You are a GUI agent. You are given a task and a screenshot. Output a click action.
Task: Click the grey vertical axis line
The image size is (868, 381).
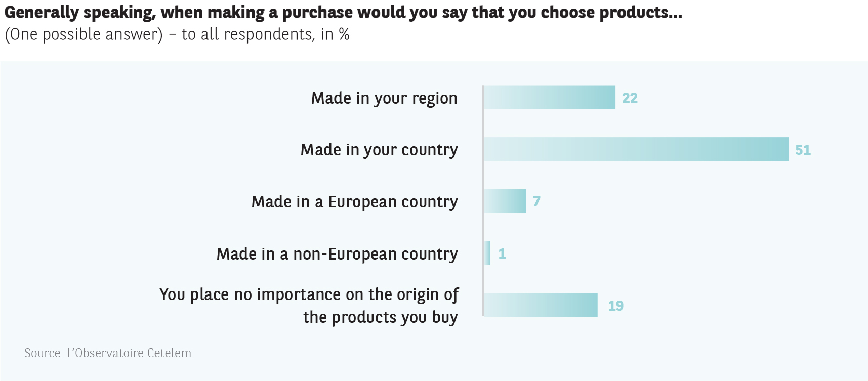point(483,228)
